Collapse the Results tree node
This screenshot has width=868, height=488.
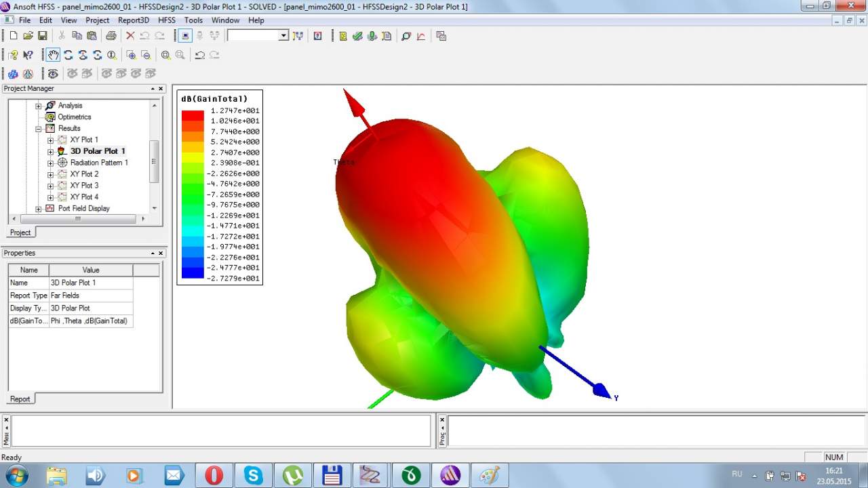(39, 129)
